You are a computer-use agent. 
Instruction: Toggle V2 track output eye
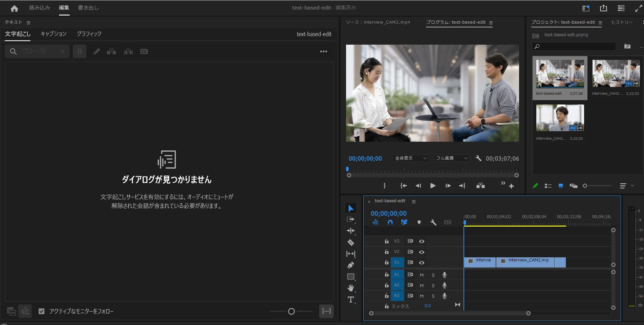pyautogui.click(x=422, y=252)
